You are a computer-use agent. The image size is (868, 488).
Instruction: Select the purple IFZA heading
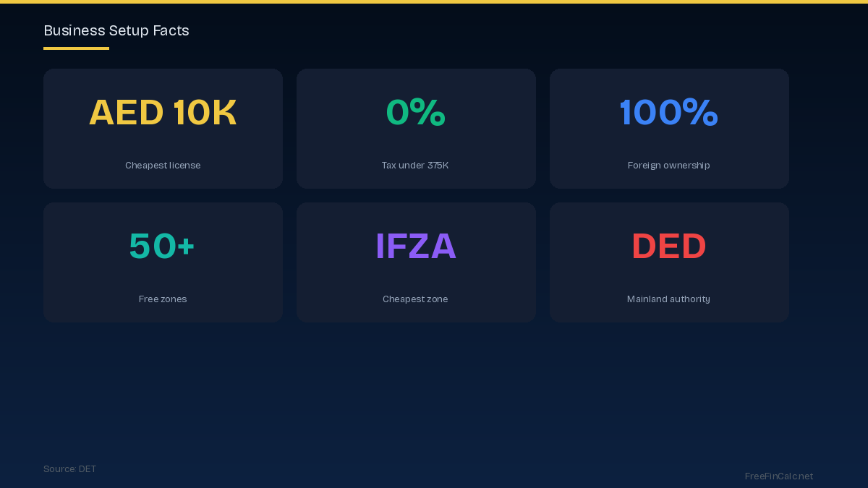[x=416, y=247]
